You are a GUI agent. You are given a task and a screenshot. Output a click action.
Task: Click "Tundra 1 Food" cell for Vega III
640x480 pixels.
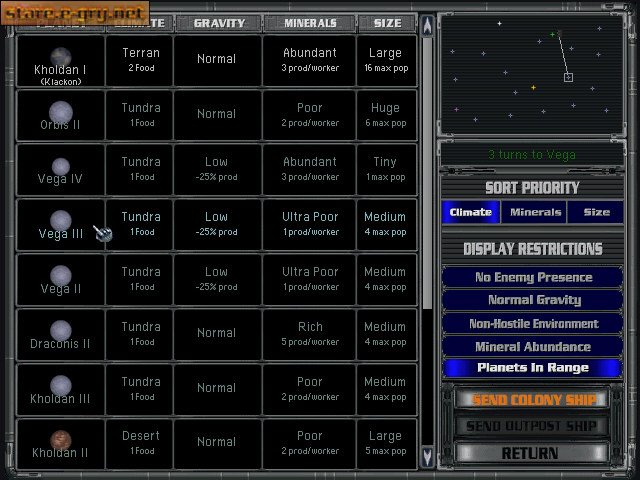[140, 224]
